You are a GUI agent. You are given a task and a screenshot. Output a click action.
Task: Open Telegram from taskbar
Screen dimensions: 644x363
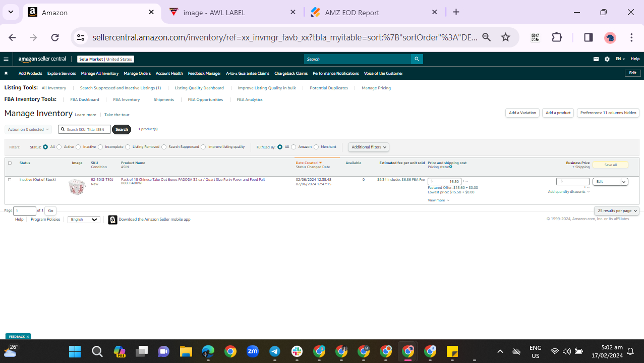pos(275,351)
